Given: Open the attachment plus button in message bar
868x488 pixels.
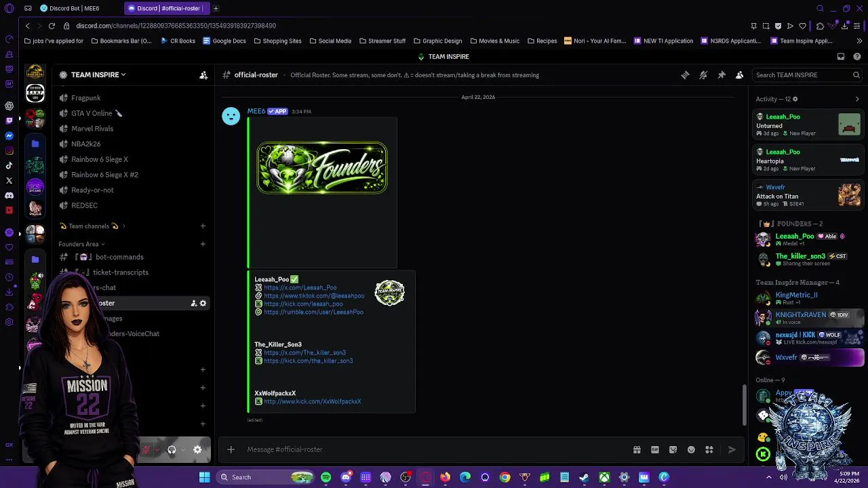Looking at the screenshot, I should [x=231, y=449].
